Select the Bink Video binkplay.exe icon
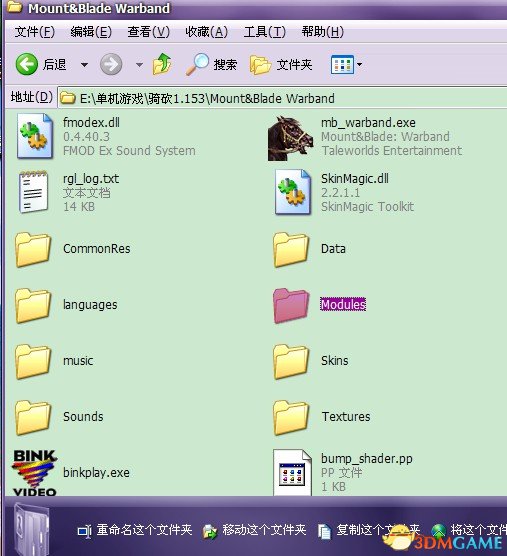Screen dimensions: 507x556 click(x=35, y=473)
